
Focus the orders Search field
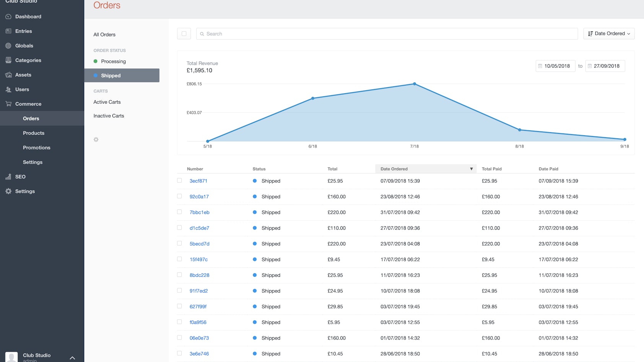387,34
